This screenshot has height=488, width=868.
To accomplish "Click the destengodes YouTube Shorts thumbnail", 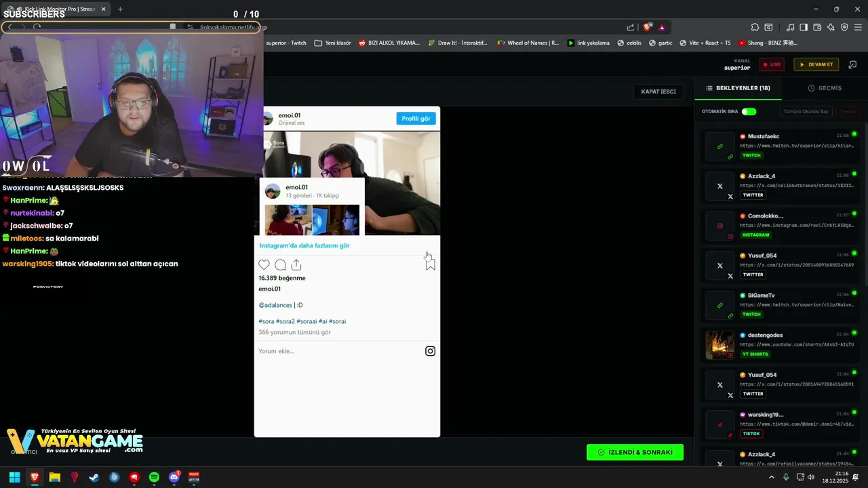I will click(720, 345).
